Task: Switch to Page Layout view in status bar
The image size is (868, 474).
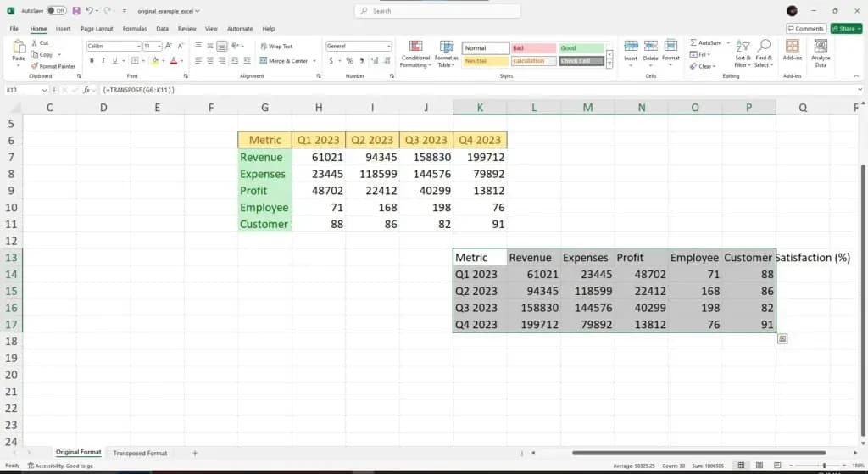Action: 759,466
